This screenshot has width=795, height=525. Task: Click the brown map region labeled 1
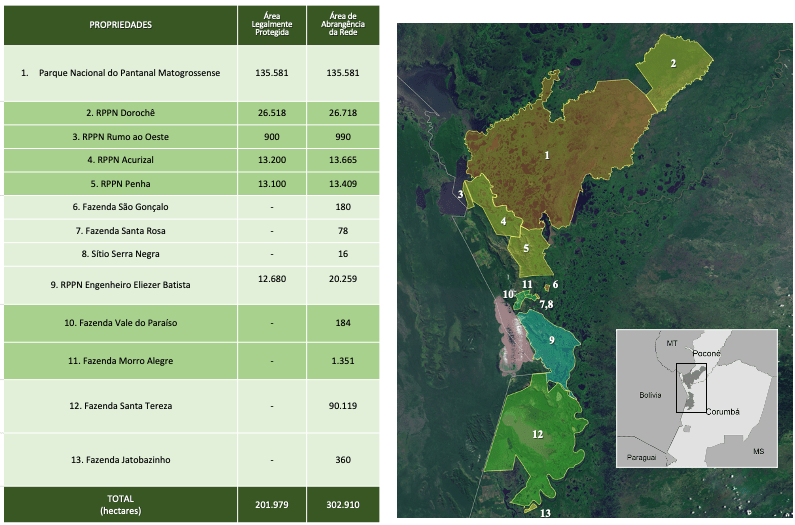pos(546,155)
